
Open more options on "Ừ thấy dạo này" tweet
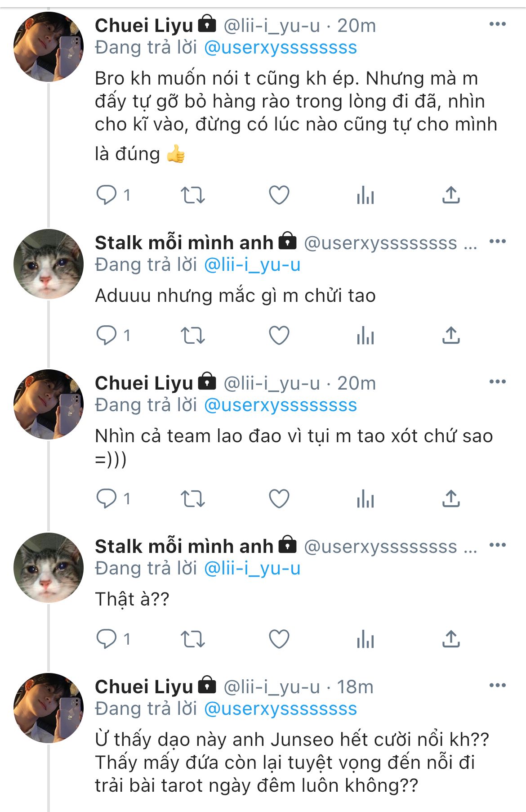coord(497,686)
